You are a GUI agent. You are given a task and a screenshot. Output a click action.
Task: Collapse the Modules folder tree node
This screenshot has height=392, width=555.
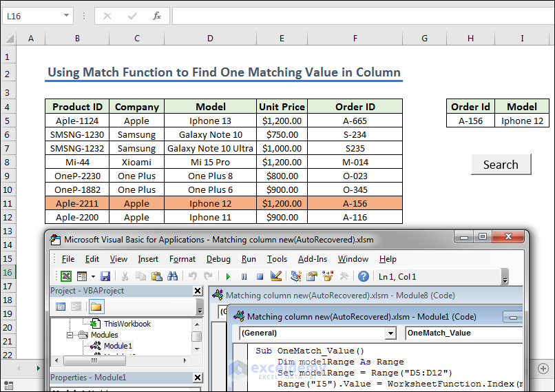click(x=70, y=335)
